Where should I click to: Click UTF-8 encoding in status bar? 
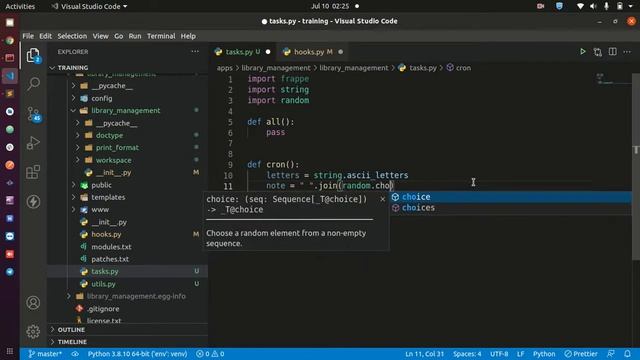[x=499, y=354]
